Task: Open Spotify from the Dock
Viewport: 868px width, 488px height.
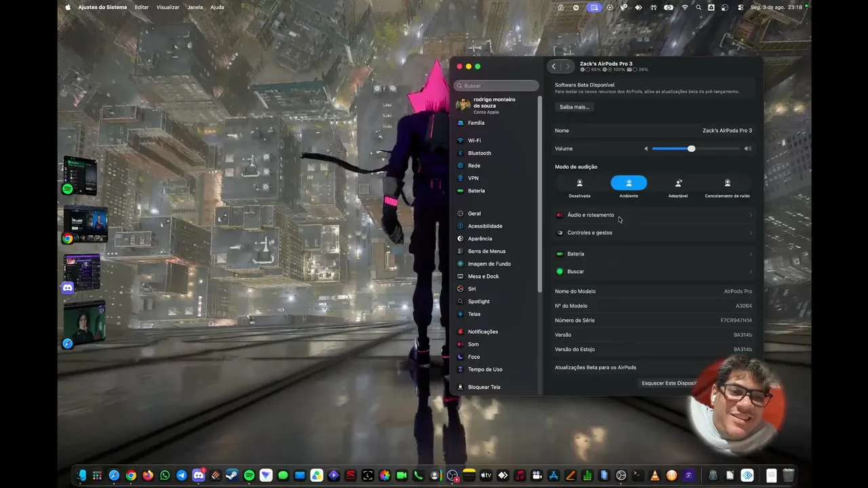Action: (249, 476)
